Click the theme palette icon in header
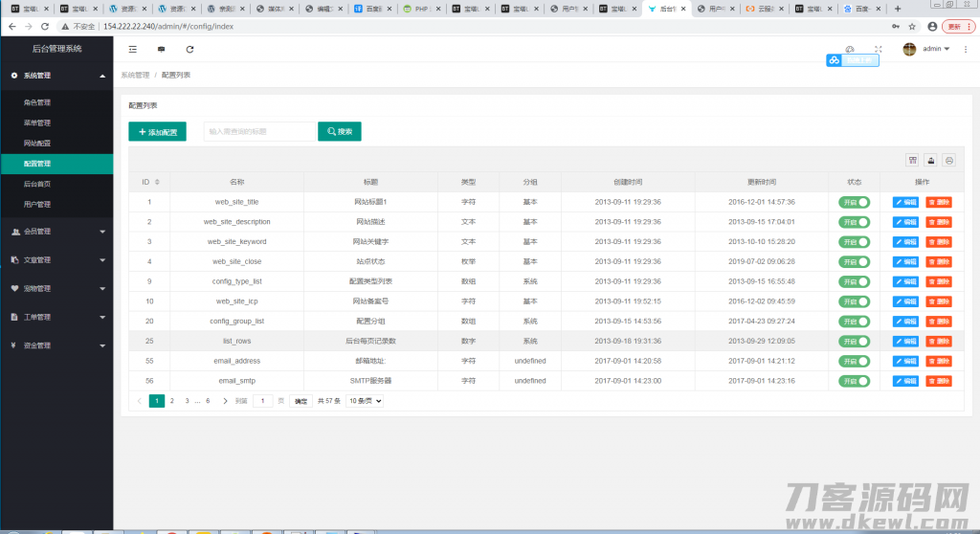Viewport: 980px width, 534px height. [x=849, y=49]
